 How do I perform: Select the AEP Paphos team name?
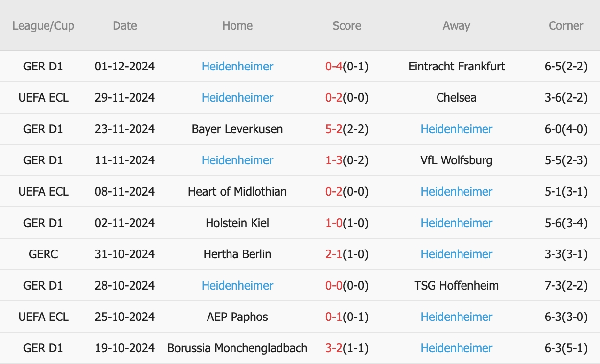pyautogui.click(x=237, y=317)
